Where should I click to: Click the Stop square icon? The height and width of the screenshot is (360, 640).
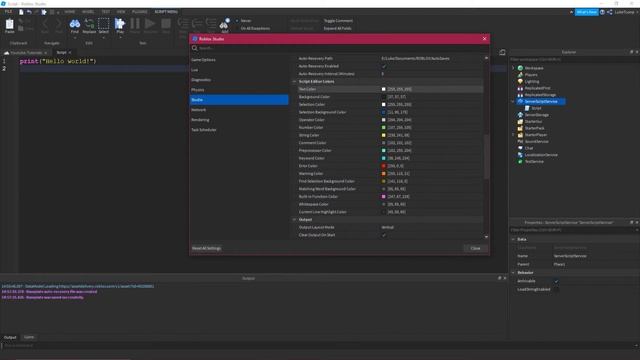[166, 24]
